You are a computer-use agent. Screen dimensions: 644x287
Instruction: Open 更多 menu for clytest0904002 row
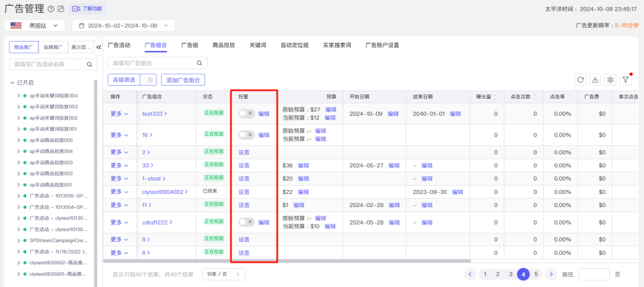[119, 191]
